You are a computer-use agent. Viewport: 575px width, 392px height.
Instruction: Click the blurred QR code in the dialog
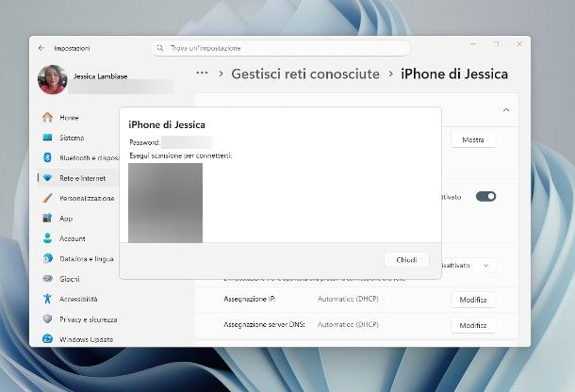click(x=165, y=203)
